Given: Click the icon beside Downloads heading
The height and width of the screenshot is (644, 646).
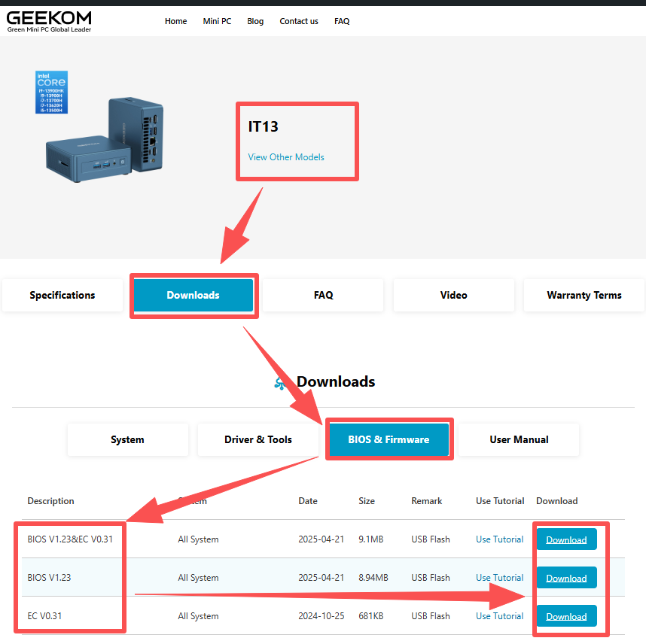Looking at the screenshot, I should pyautogui.click(x=281, y=383).
